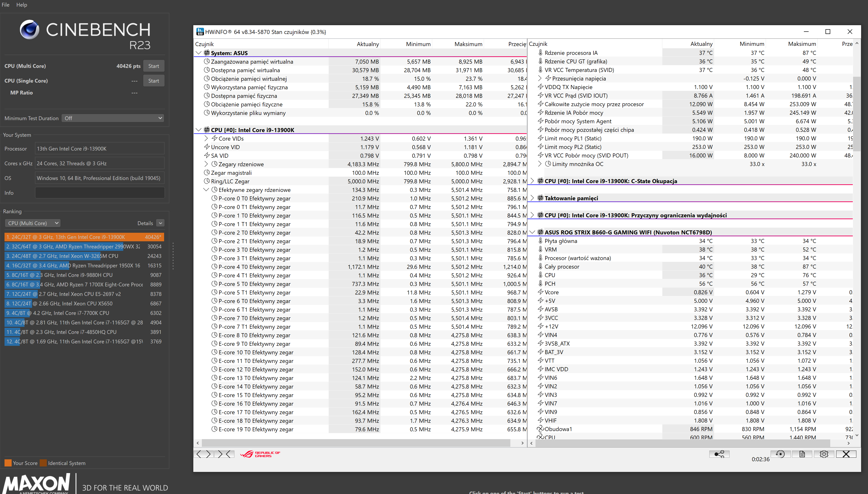868x494 pixels.
Task: Open the Help menu
Action: [x=22, y=5]
